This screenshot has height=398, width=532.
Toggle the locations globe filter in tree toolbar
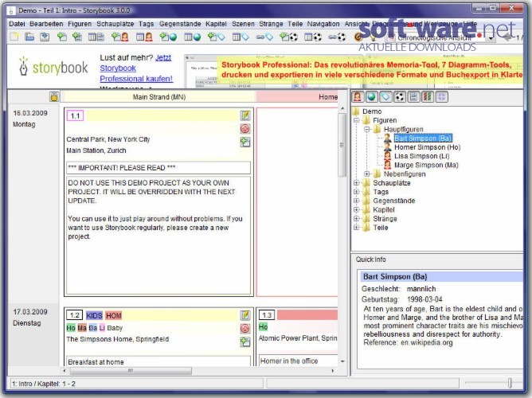(x=371, y=97)
